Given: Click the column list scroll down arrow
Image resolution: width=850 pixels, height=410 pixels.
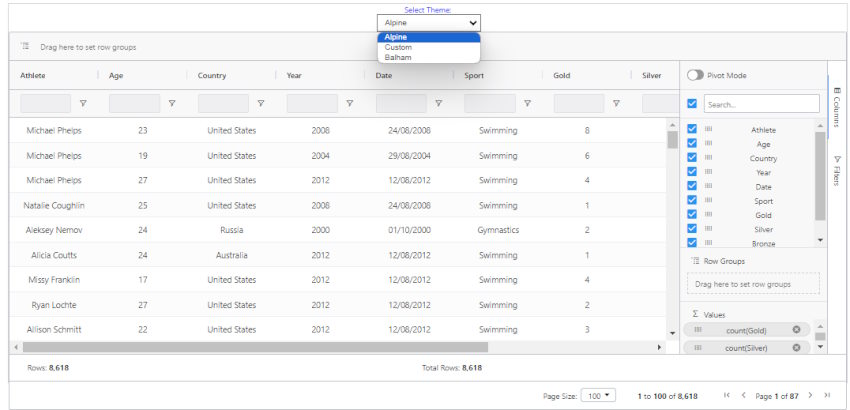Looking at the screenshot, I should pyautogui.click(x=820, y=240).
